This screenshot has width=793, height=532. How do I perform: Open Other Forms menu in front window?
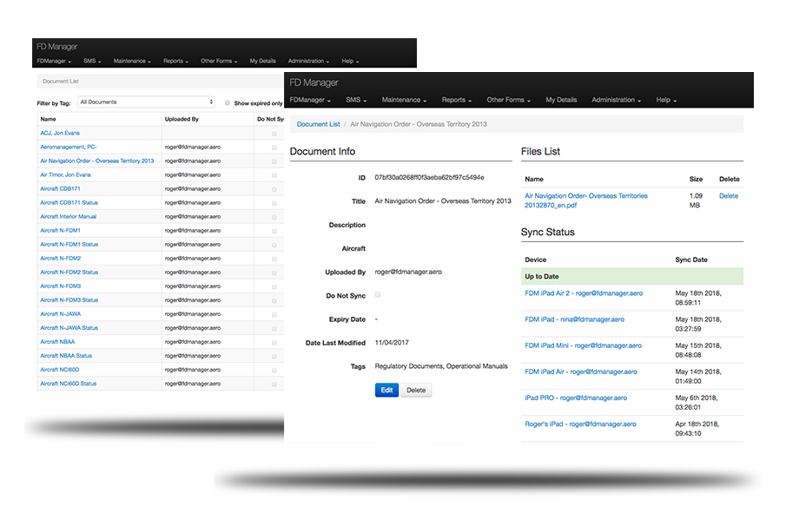pos(508,100)
